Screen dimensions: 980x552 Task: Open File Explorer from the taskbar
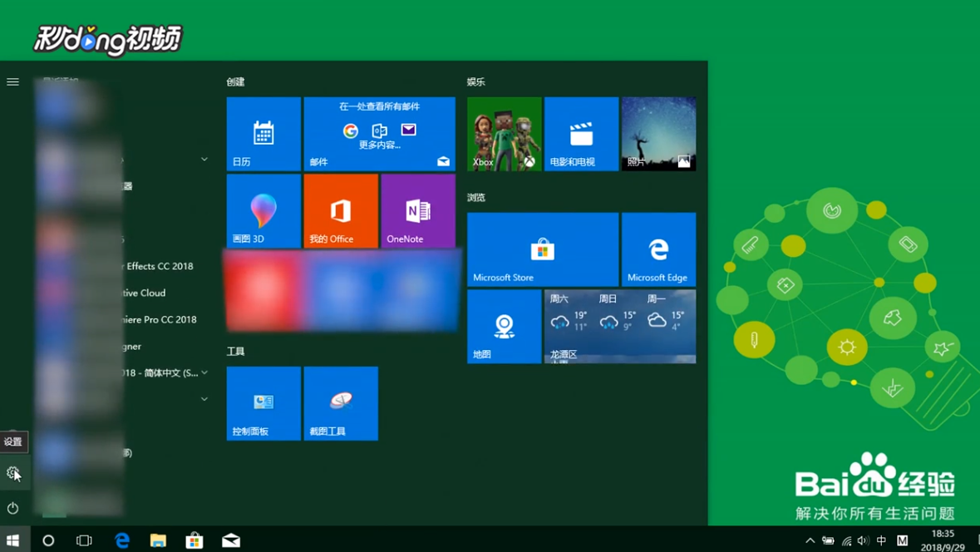[158, 540]
